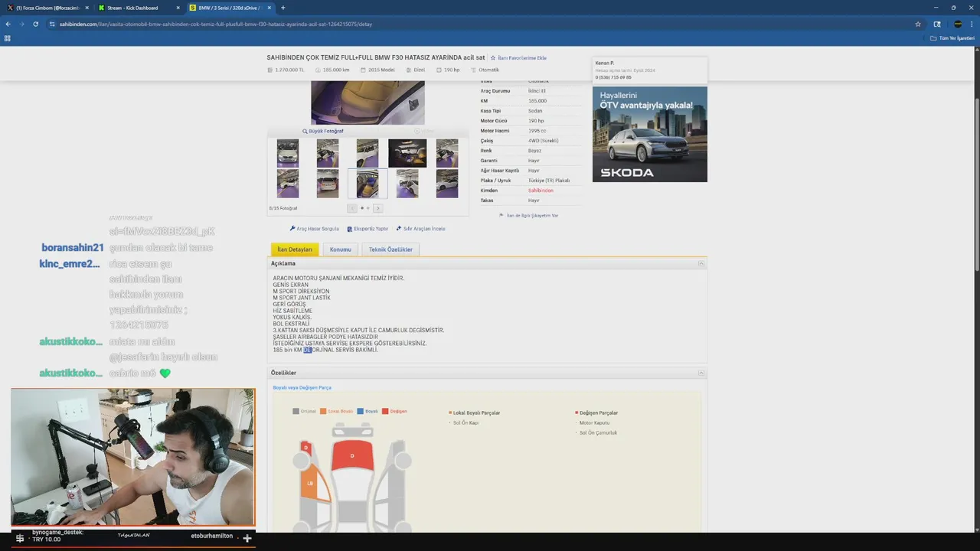Switch to Teknik Özellikler tab

[x=390, y=249]
